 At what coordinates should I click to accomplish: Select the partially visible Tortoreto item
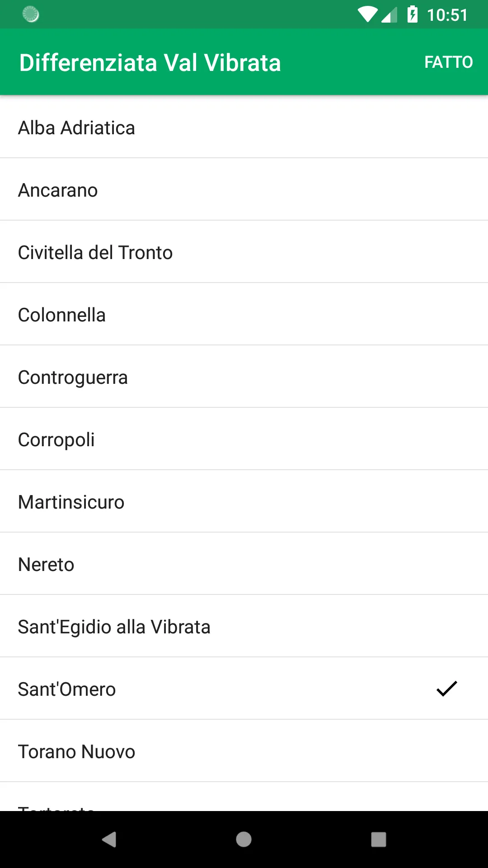(x=244, y=797)
